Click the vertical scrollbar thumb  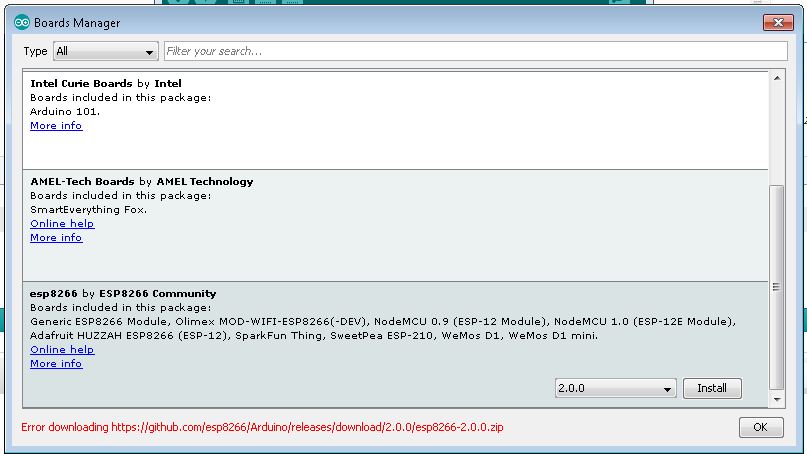click(x=778, y=288)
